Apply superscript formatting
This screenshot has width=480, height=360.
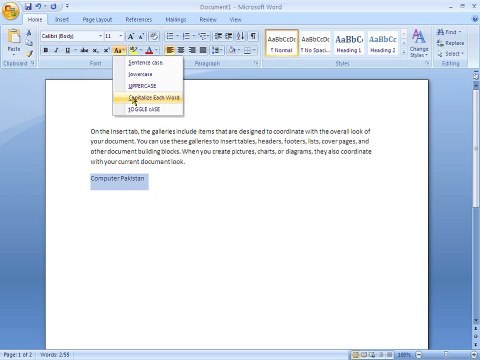pyautogui.click(x=106, y=50)
